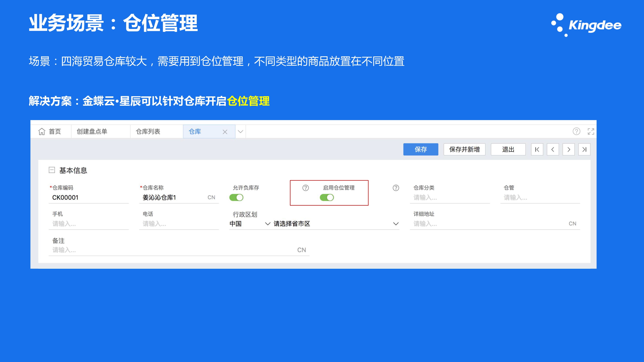Image resolution: width=644 pixels, height=362 pixels.
Task: Go to next record arrow
Action: click(569, 149)
